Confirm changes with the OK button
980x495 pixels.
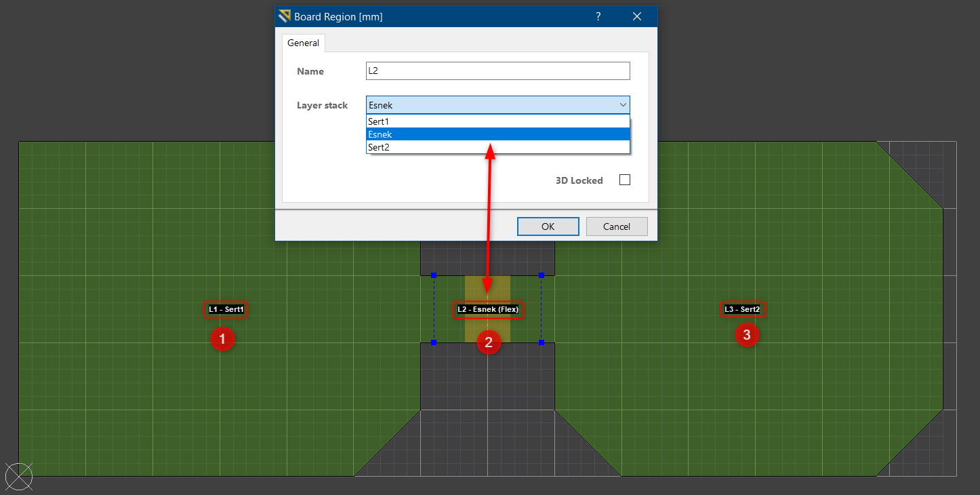pos(548,226)
